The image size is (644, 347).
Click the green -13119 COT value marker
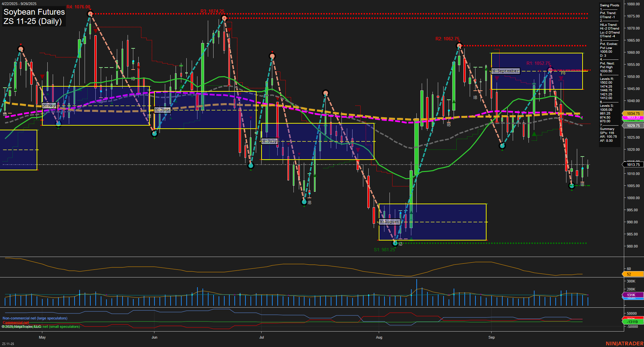tap(632, 322)
